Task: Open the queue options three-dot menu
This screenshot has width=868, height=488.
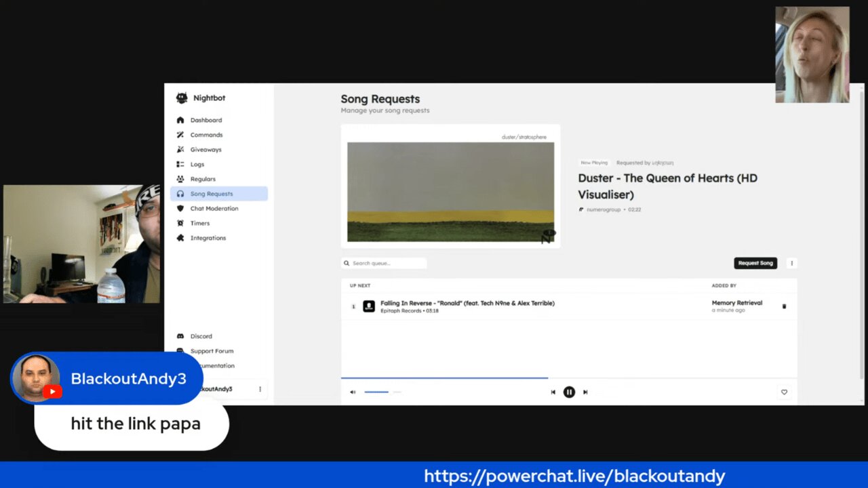Action: coord(791,263)
